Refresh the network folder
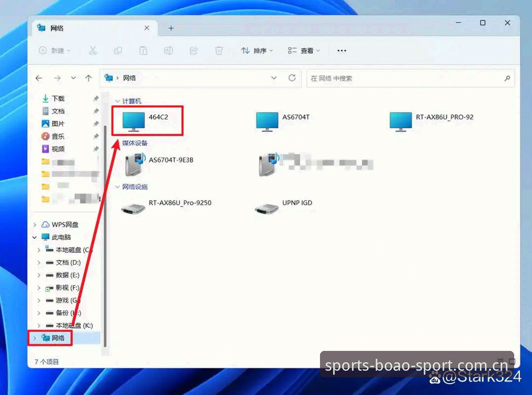 (292, 78)
